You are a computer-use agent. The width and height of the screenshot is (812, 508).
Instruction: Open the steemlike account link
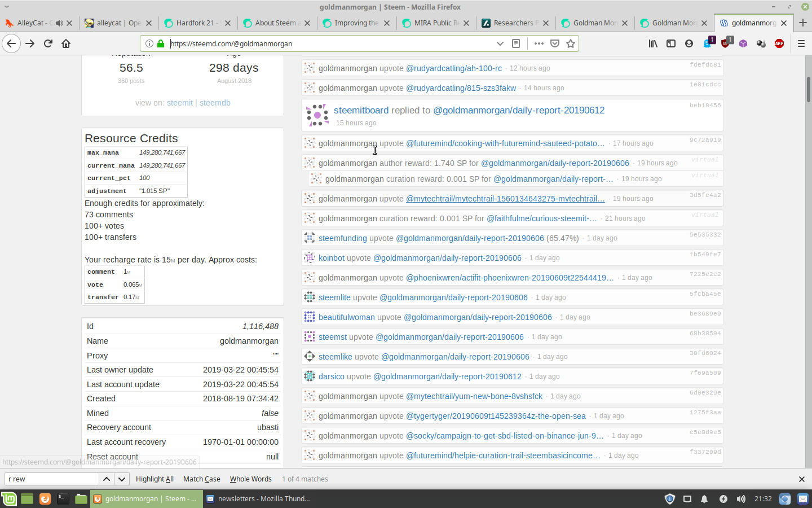click(x=336, y=357)
